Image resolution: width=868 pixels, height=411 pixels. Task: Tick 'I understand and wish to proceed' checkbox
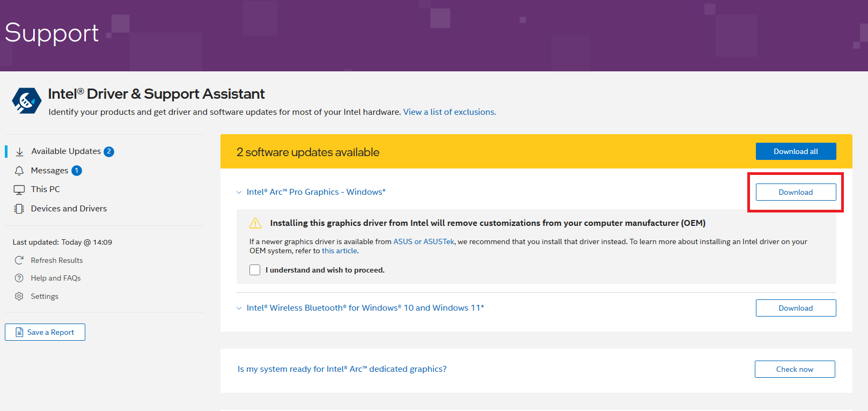255,270
